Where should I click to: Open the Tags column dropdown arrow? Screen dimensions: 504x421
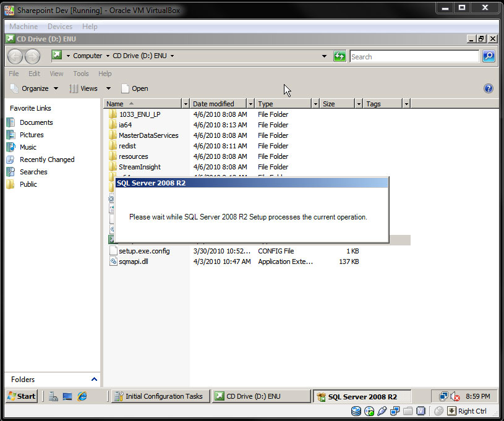(407, 104)
